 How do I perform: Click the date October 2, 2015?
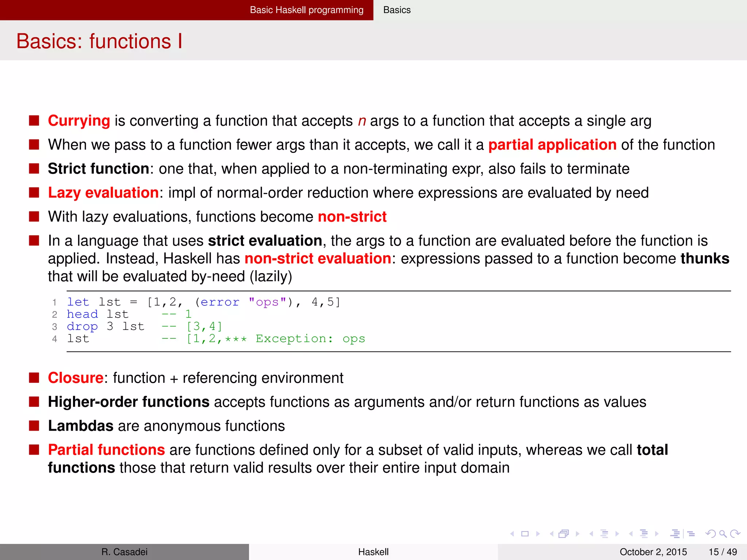point(653,552)
